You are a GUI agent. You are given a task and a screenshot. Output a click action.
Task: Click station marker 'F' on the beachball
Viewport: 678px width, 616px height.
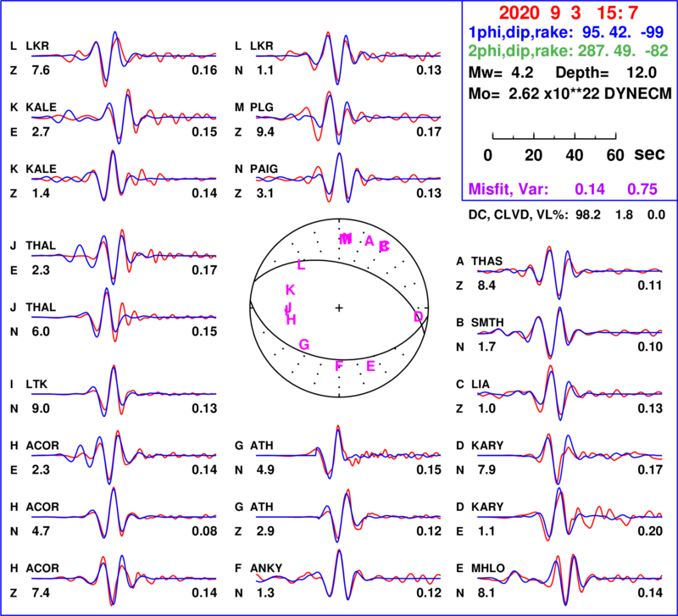point(339,366)
